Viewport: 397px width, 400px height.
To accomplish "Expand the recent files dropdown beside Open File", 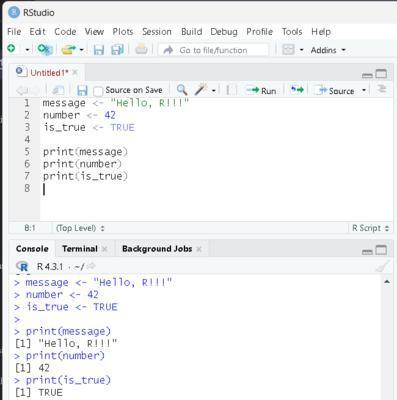I will pyautogui.click(x=81, y=50).
